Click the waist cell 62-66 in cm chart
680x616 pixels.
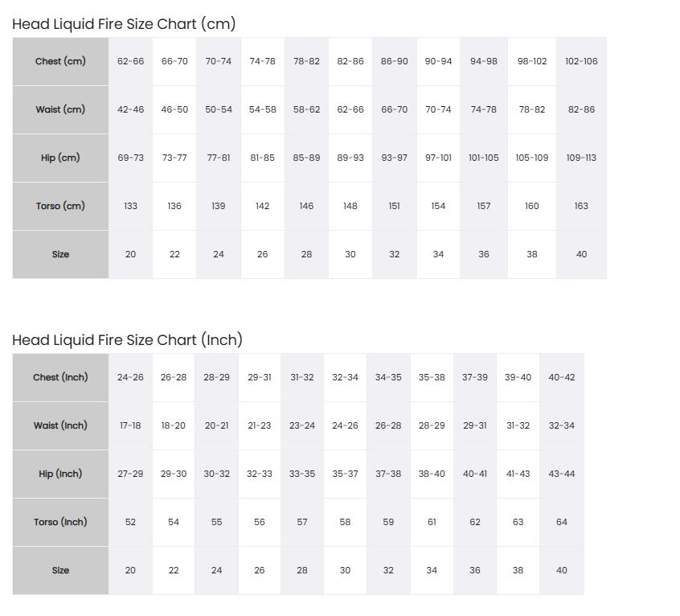pyautogui.click(x=350, y=109)
